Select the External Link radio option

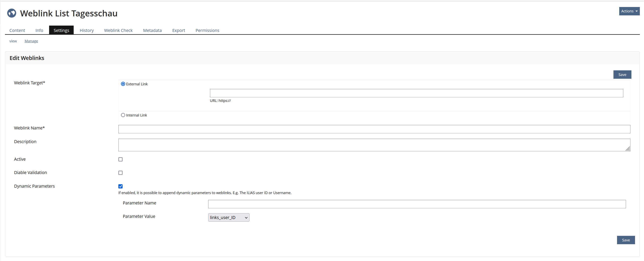point(123,84)
